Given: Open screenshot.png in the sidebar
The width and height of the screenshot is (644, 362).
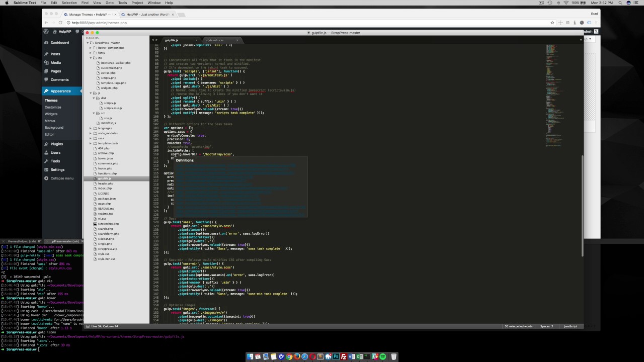Looking at the screenshot, I should [x=108, y=224].
